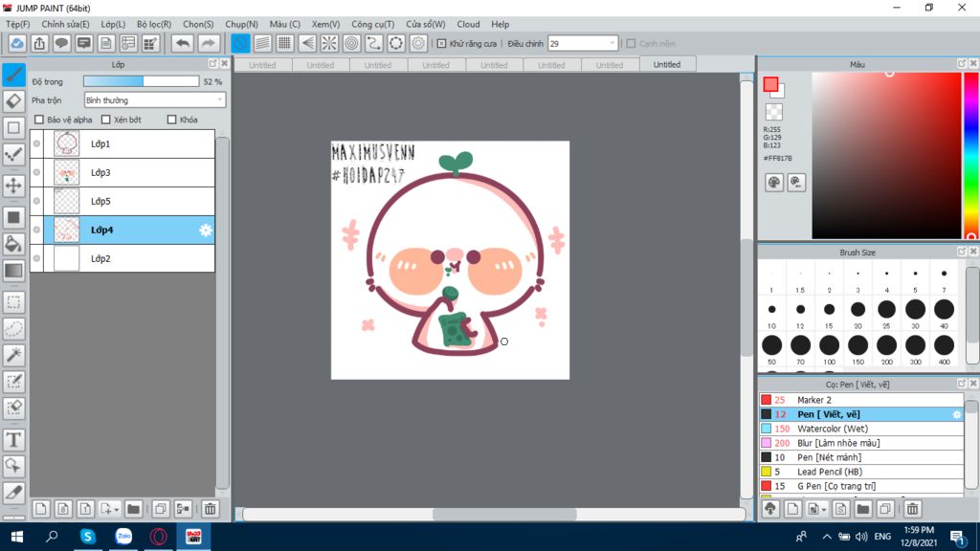Select the Marker 2 brush
Viewport: 980px width, 551px height.
tap(862, 400)
